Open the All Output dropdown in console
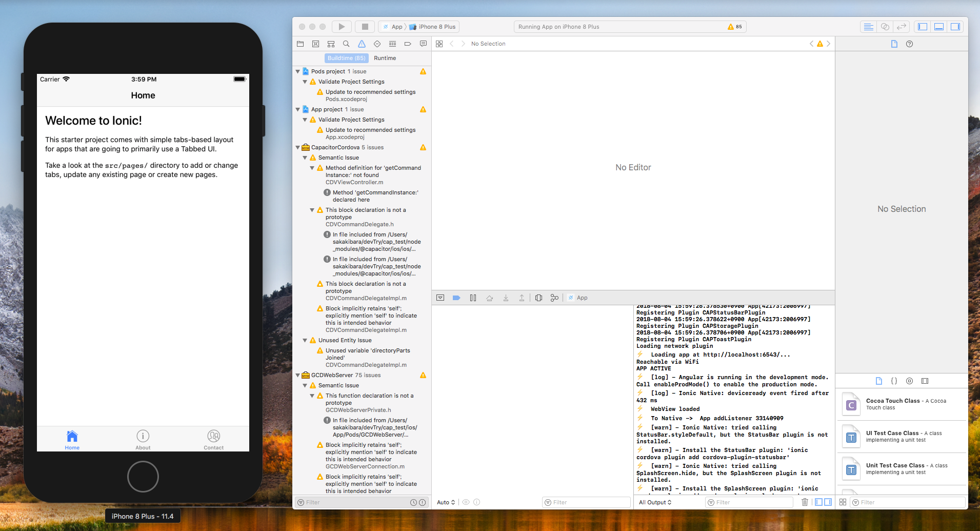The height and width of the screenshot is (531, 980). point(655,502)
